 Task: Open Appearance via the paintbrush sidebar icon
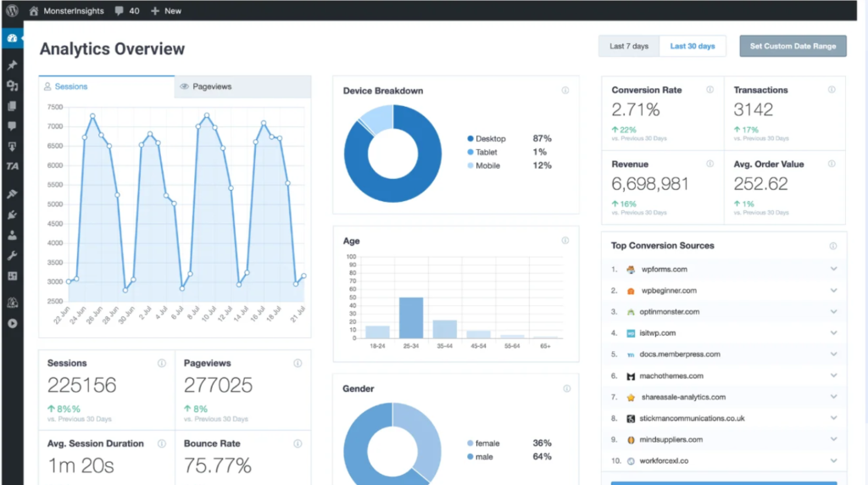12,194
